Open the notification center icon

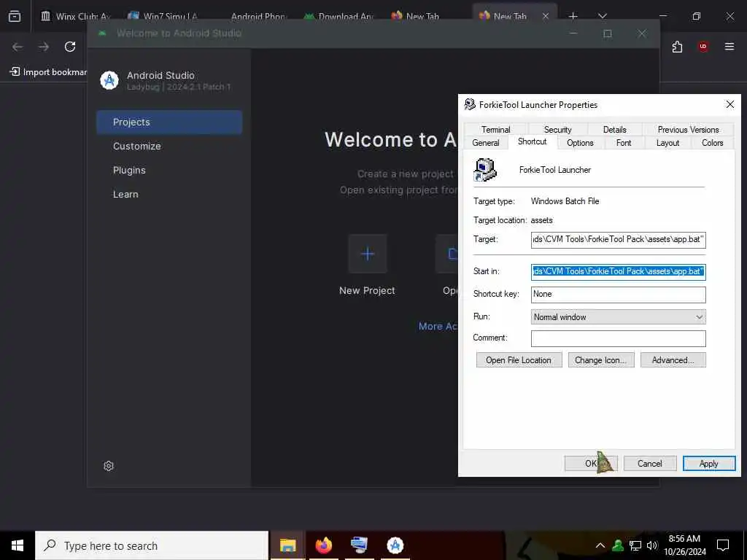[723, 545]
